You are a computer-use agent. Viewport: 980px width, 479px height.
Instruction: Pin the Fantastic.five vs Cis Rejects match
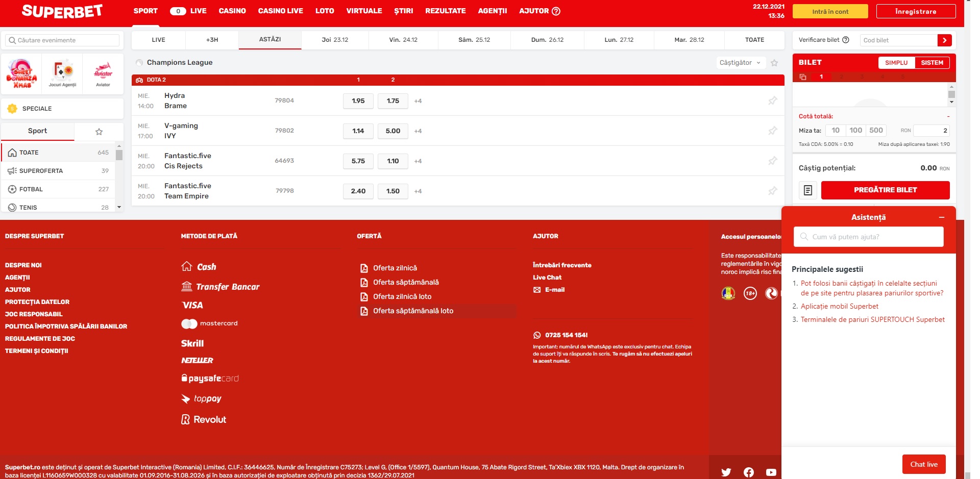[773, 161]
